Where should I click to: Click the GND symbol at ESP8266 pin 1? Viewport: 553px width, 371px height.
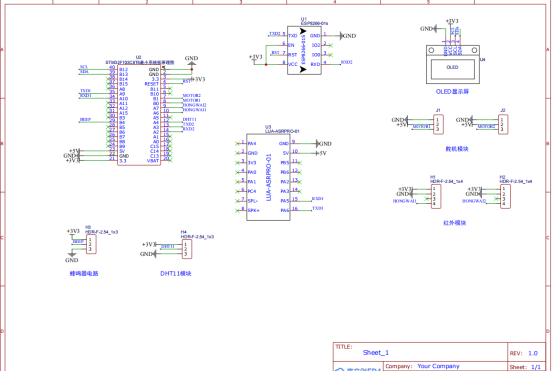347,36
